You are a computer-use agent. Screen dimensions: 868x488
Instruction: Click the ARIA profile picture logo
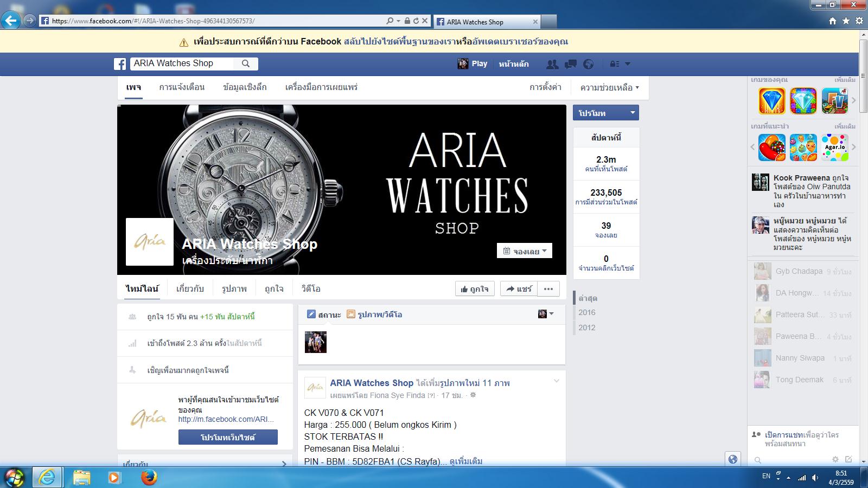tap(150, 242)
